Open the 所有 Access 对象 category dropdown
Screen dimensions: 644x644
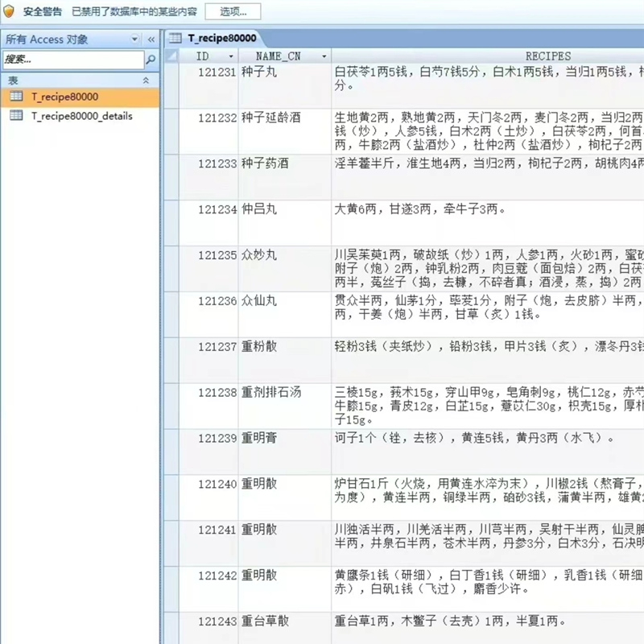click(x=134, y=39)
